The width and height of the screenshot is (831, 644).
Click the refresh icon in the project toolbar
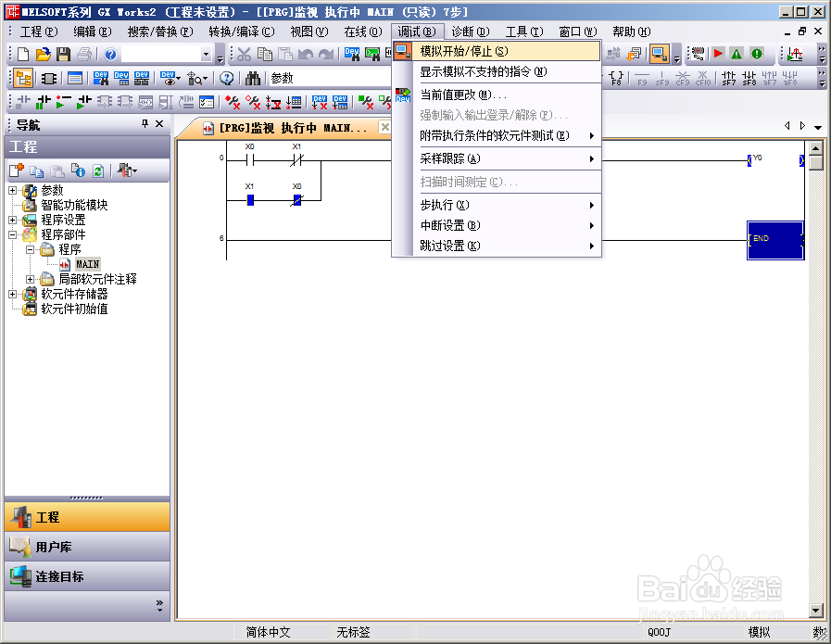pyautogui.click(x=98, y=170)
